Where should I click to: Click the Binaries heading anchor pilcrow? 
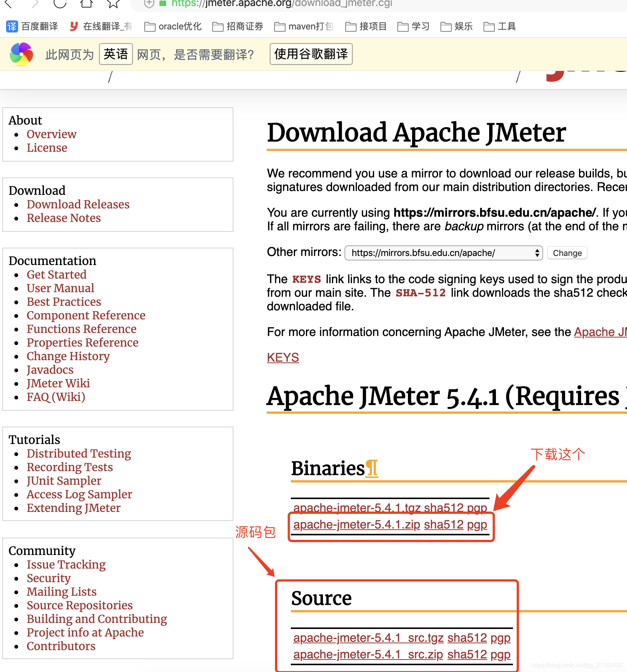pyautogui.click(x=372, y=469)
